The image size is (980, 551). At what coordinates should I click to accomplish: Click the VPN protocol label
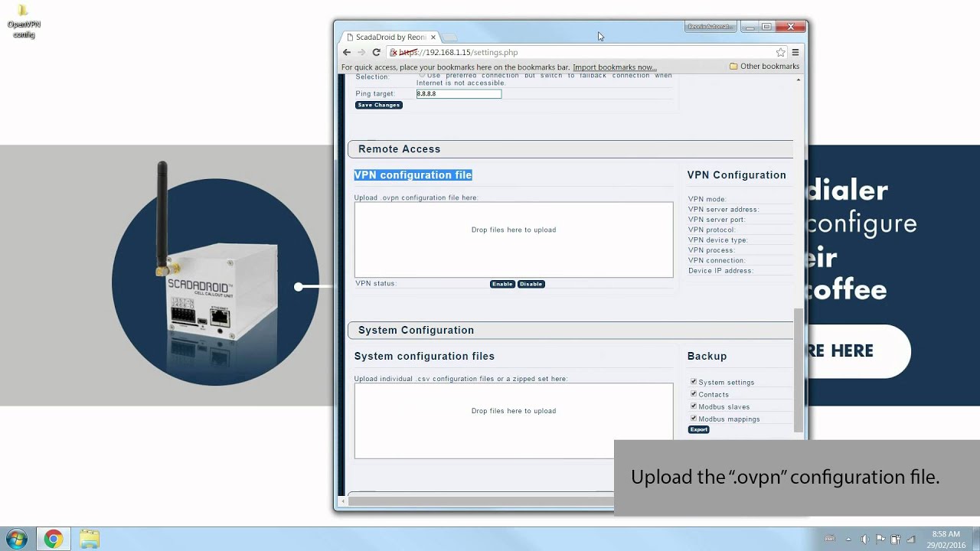tap(712, 230)
